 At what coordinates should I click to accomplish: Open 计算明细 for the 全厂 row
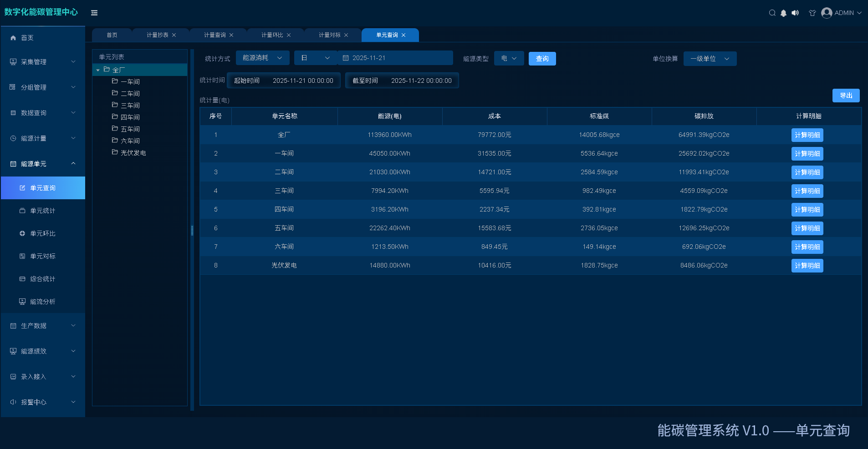pyautogui.click(x=807, y=135)
